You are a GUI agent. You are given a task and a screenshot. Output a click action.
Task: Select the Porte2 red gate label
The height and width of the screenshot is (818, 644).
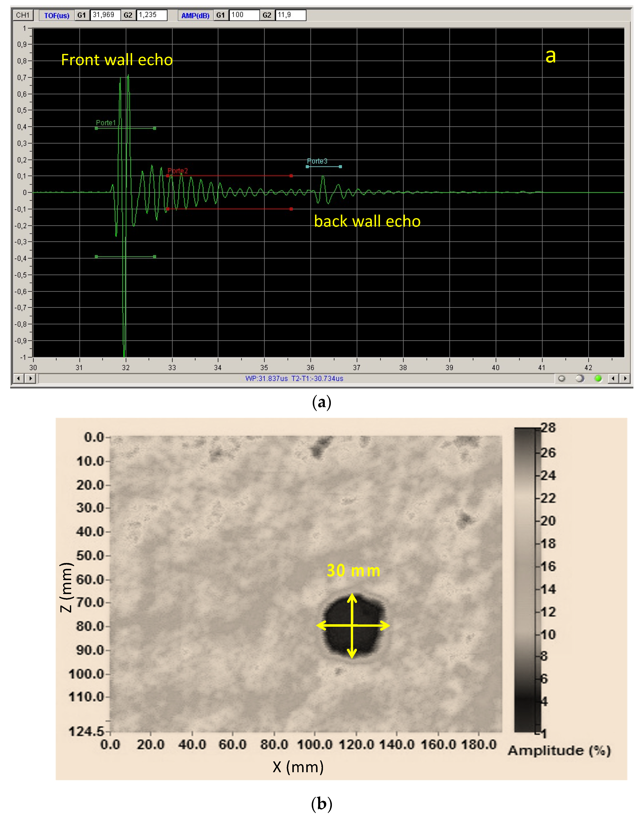coord(177,171)
